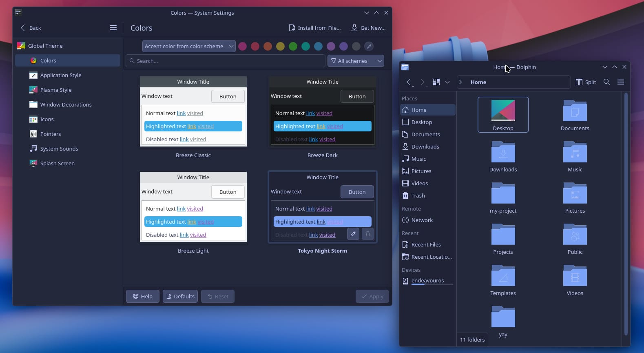The height and width of the screenshot is (353, 644).
Task: Pick the green accent color swatch
Action: (x=293, y=46)
